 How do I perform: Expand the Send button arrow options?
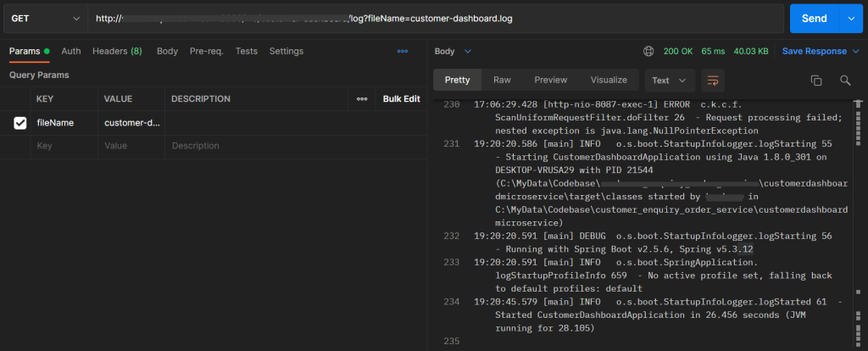851,18
